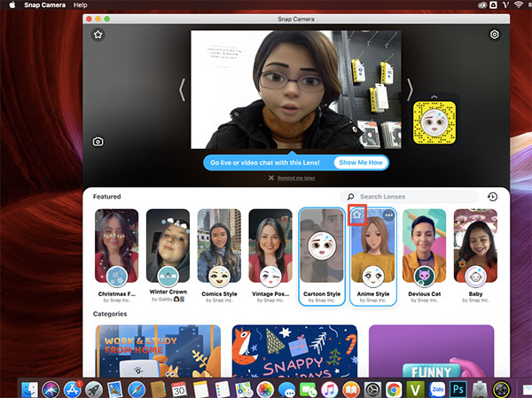Open Books from the Dock
The width and height of the screenshot is (532, 398).
pos(351,389)
